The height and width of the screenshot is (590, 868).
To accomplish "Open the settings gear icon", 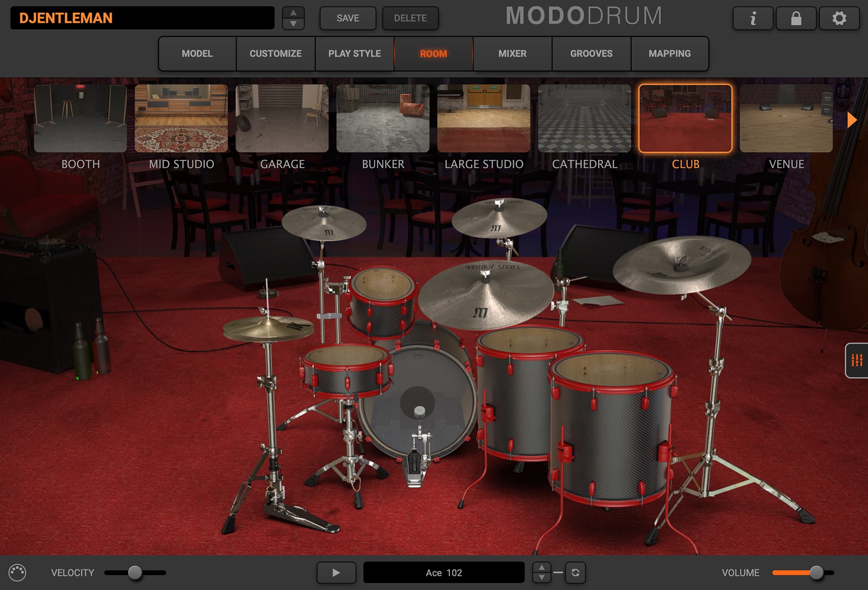I will point(838,19).
